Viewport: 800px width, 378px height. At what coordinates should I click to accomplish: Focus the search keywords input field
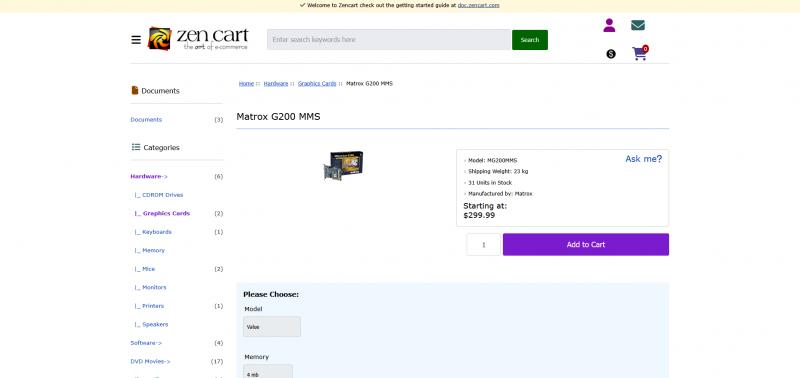[x=389, y=40]
